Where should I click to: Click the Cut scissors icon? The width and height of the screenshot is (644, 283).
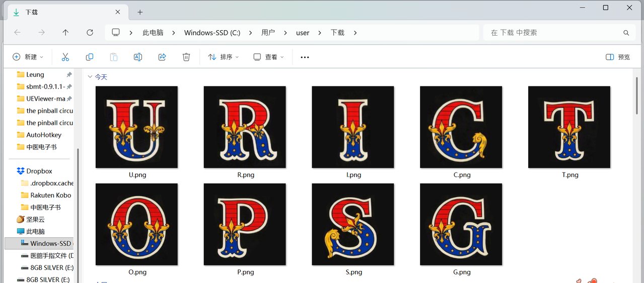click(65, 57)
